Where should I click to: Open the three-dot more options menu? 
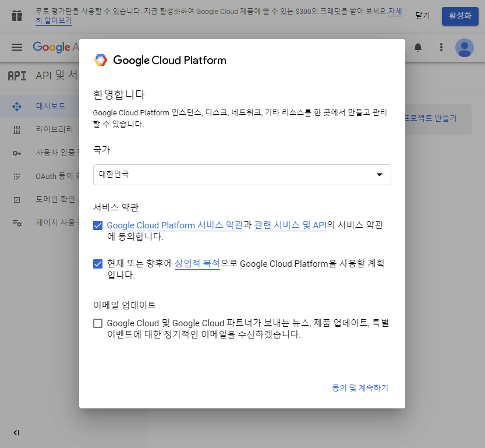tap(441, 47)
